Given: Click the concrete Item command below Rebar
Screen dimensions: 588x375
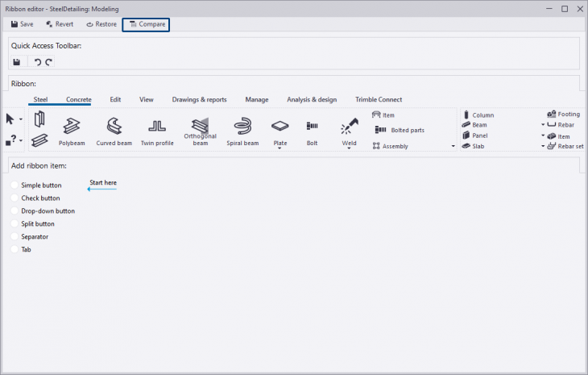Looking at the screenshot, I should point(559,136).
